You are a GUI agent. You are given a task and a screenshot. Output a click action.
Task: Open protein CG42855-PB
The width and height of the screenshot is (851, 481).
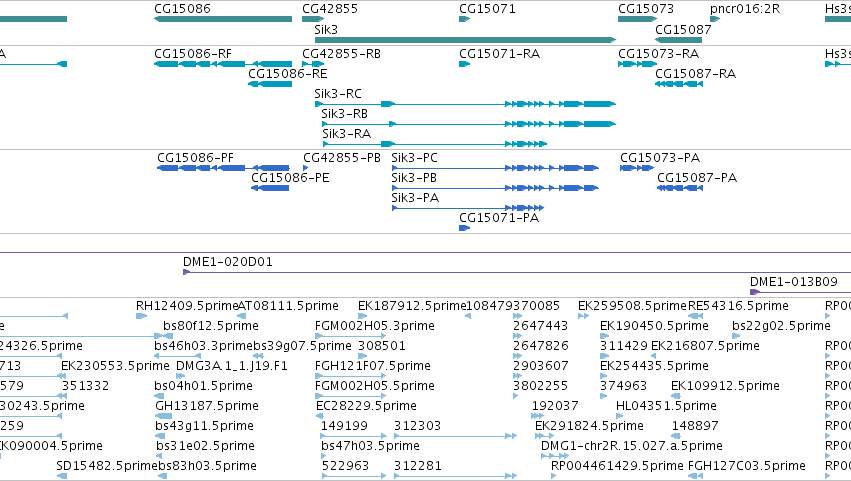click(342, 158)
